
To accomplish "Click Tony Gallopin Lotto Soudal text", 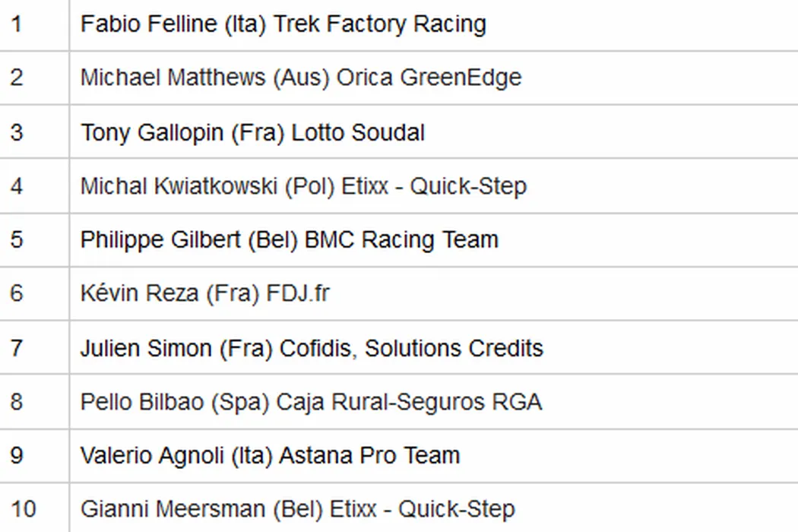I will click(252, 132).
